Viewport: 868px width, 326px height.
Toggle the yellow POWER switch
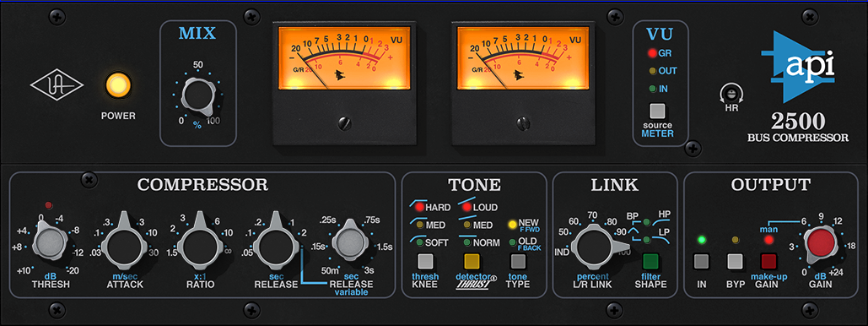click(x=118, y=85)
